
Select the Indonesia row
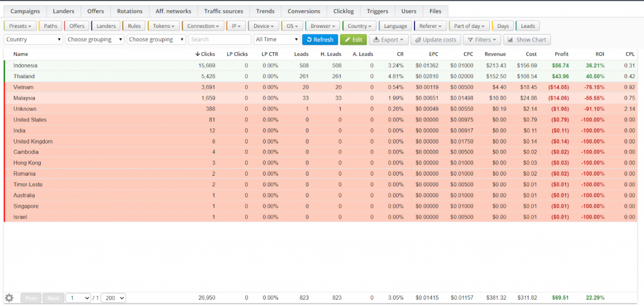pos(320,65)
